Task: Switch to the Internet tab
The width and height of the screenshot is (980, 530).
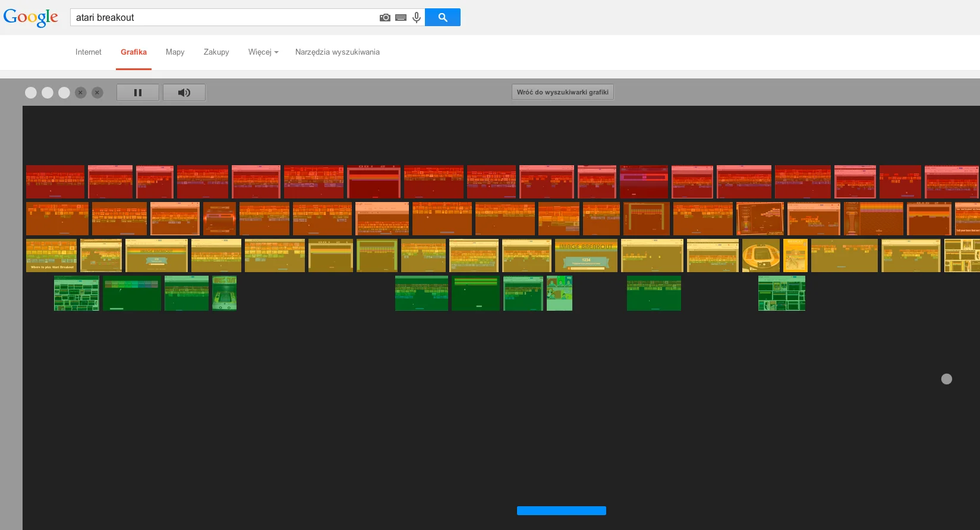Action: (x=89, y=52)
